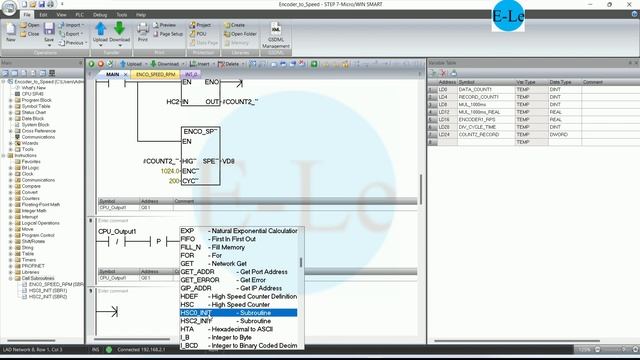
Task: Click the Compile icon next to Stop
Action: tap(109, 64)
